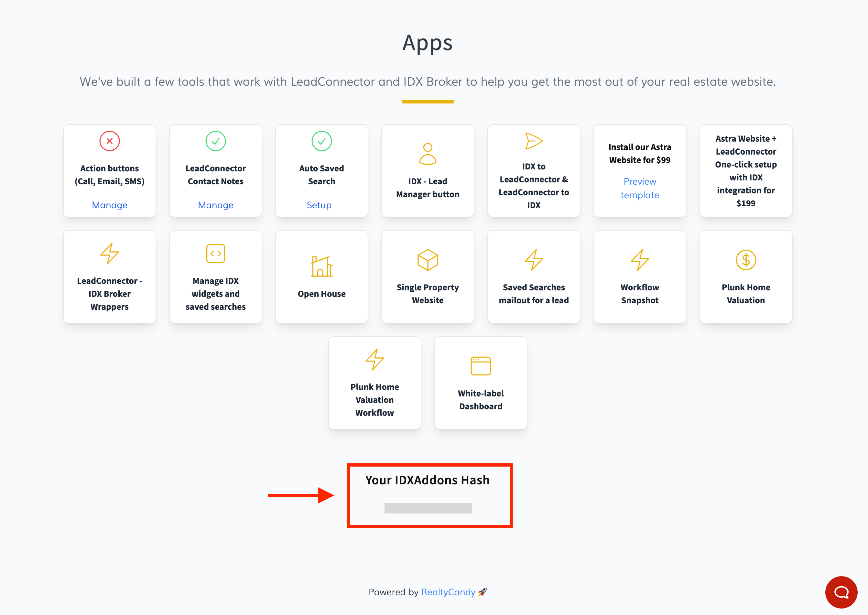Click lightning icon for Workflow Snapshot
The height and width of the screenshot is (615, 868).
point(640,260)
